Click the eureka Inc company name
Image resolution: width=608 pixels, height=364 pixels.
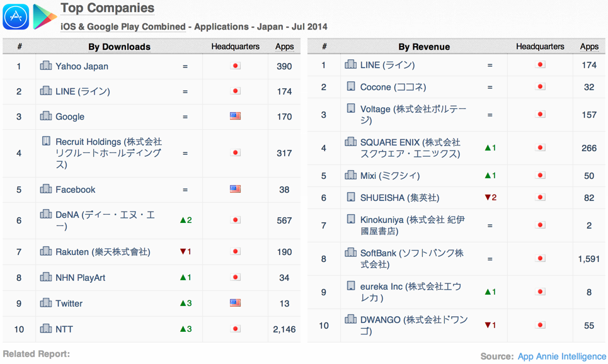click(411, 292)
